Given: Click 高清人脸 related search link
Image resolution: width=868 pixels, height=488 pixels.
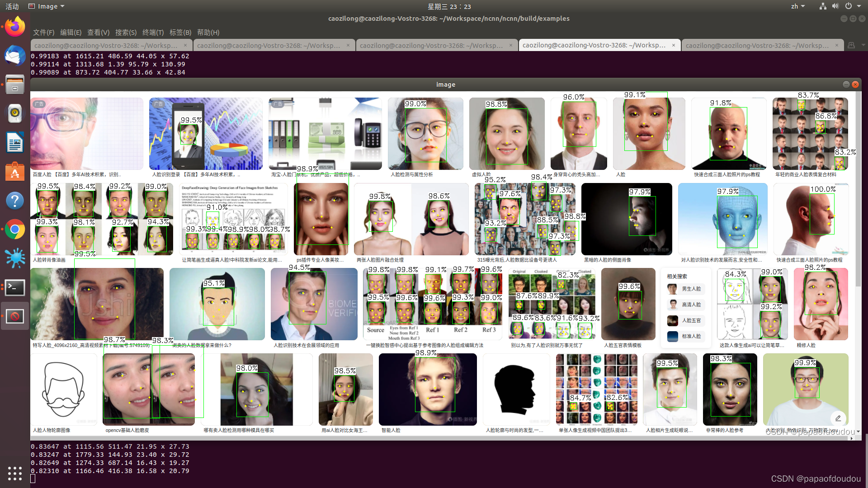Looking at the screenshot, I should click(691, 305).
